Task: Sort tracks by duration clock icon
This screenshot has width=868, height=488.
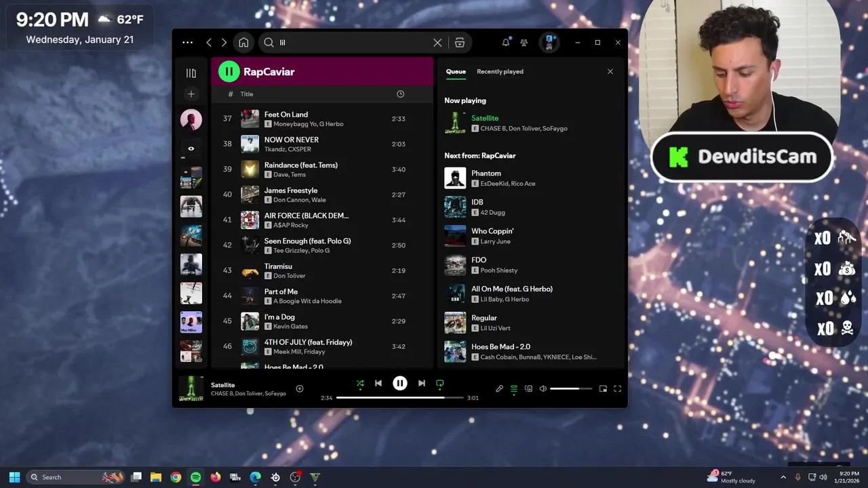Action: click(400, 94)
